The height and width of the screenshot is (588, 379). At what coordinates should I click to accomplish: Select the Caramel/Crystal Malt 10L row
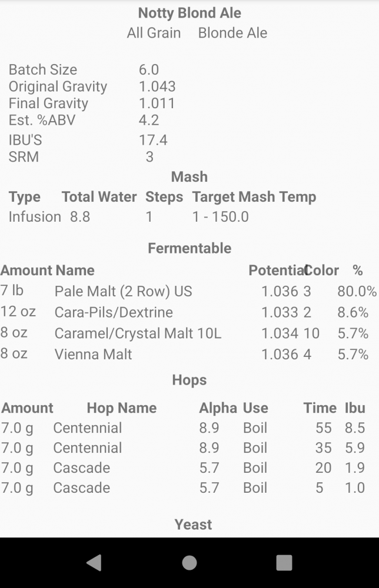tap(189, 333)
